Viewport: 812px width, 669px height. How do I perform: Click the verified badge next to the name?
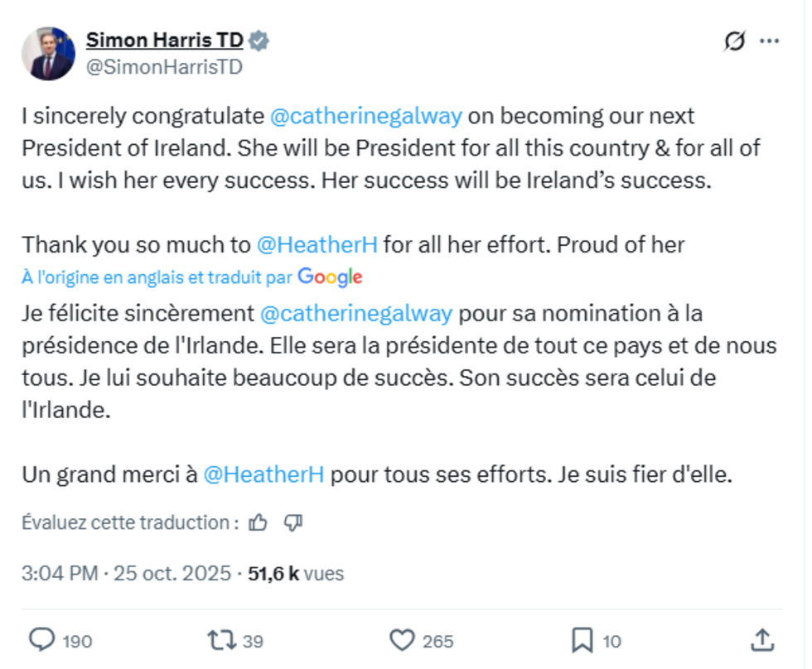coord(259,41)
